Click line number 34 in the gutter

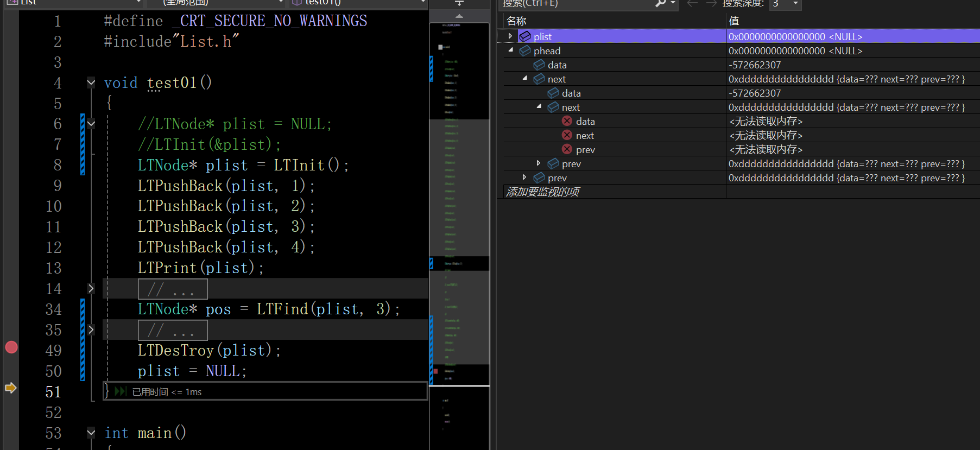coord(53,309)
